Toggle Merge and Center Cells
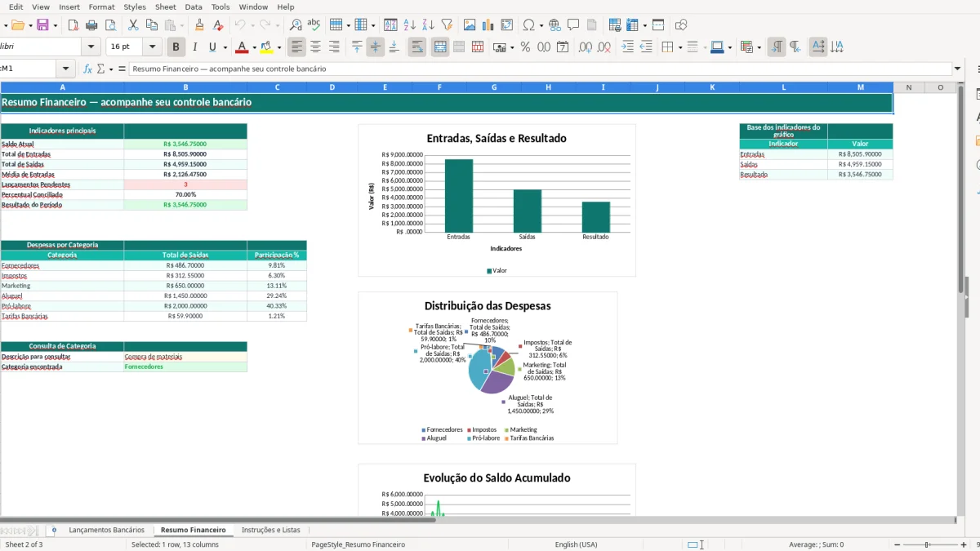Image resolution: width=980 pixels, height=551 pixels. tap(440, 47)
